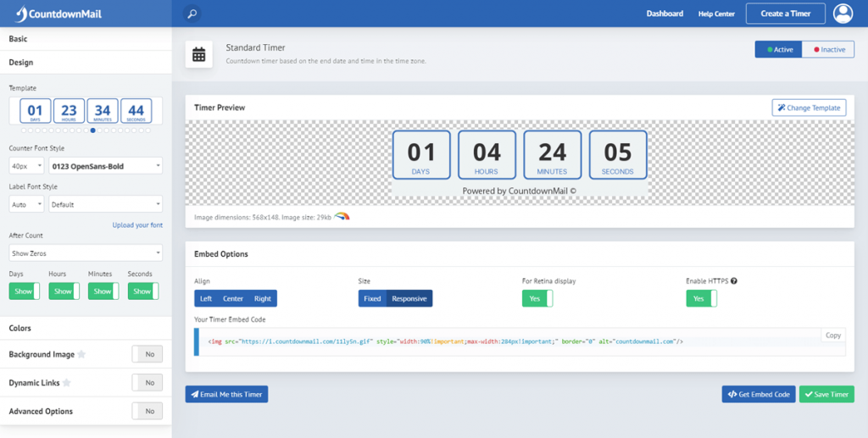Screen dimensions: 868x438
Task: Open the Dashboard menu item
Action: pyautogui.click(x=665, y=14)
